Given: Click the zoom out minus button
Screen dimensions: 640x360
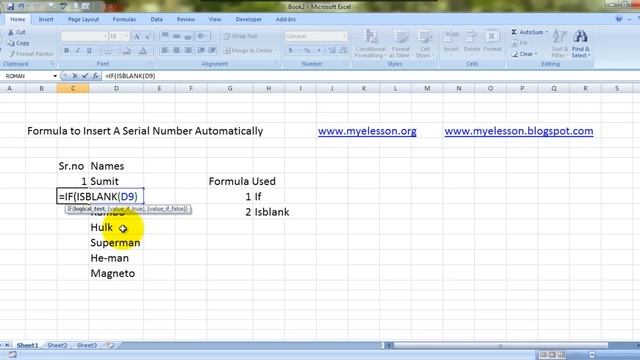Looking at the screenshot, I should pyautogui.click(x=592, y=355).
